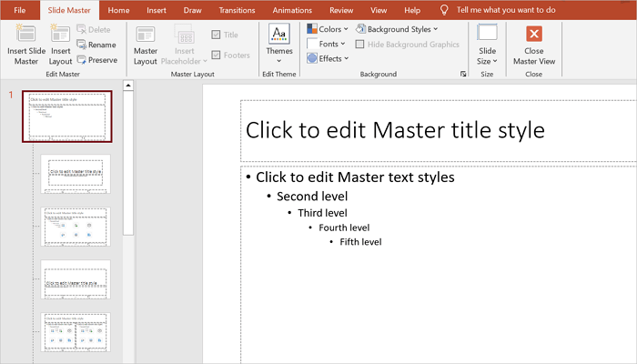The image size is (637, 364).
Task: Open the Review tab
Action: tap(341, 10)
